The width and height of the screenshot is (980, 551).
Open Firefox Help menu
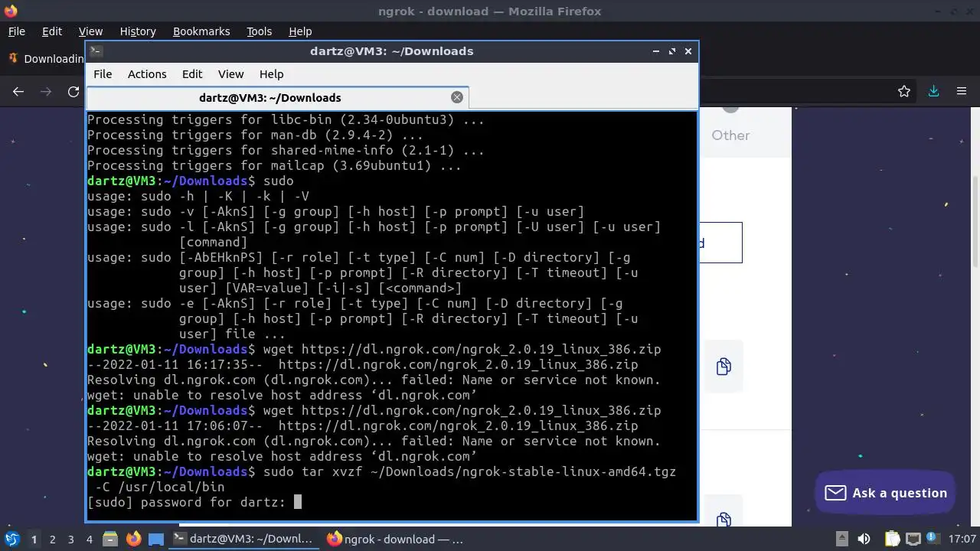[300, 31]
